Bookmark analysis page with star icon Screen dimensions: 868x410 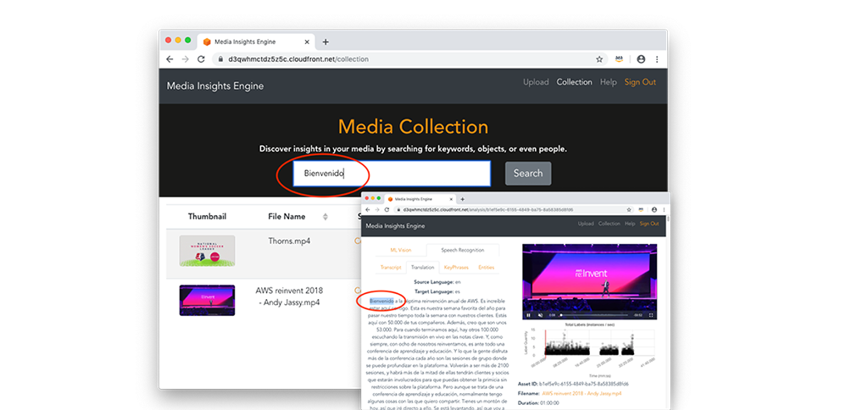629,210
